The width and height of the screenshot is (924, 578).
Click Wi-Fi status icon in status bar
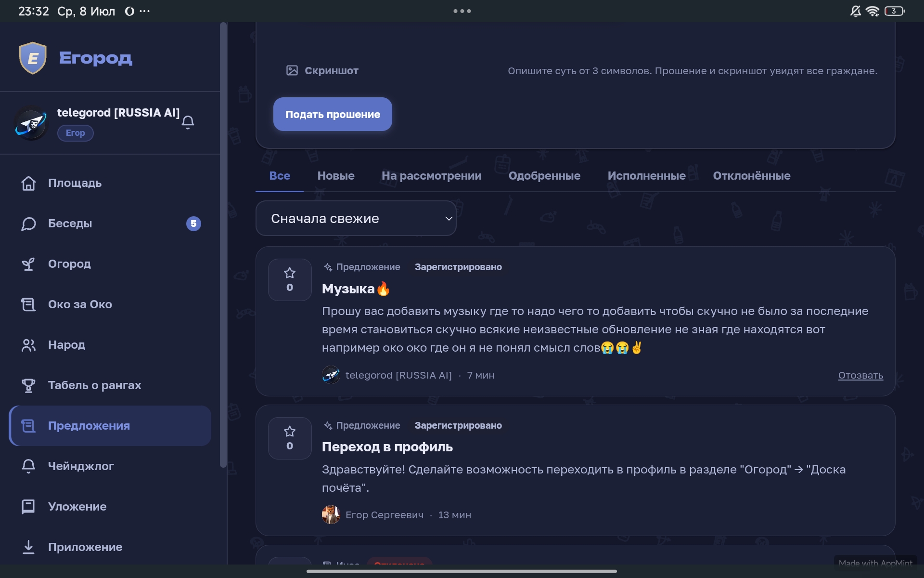click(x=873, y=11)
